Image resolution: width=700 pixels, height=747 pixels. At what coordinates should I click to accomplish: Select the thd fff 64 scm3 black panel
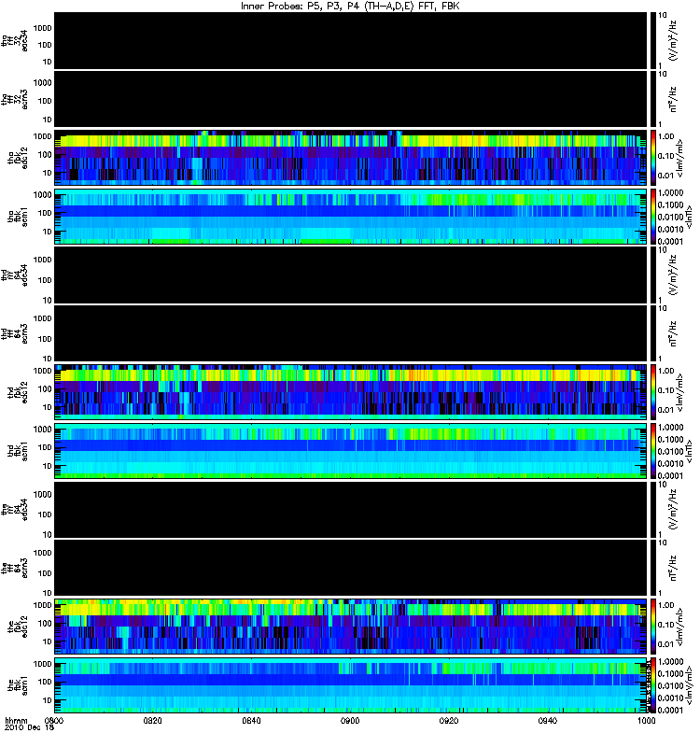pyautogui.click(x=351, y=333)
